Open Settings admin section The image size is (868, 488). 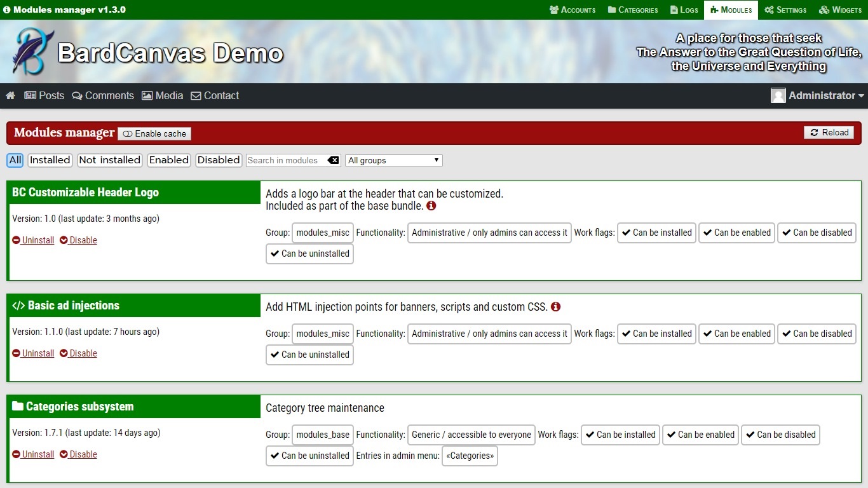(x=785, y=10)
